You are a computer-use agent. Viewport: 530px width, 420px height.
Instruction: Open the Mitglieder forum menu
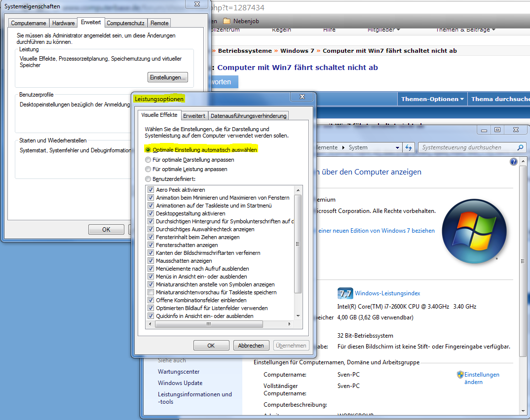383,30
